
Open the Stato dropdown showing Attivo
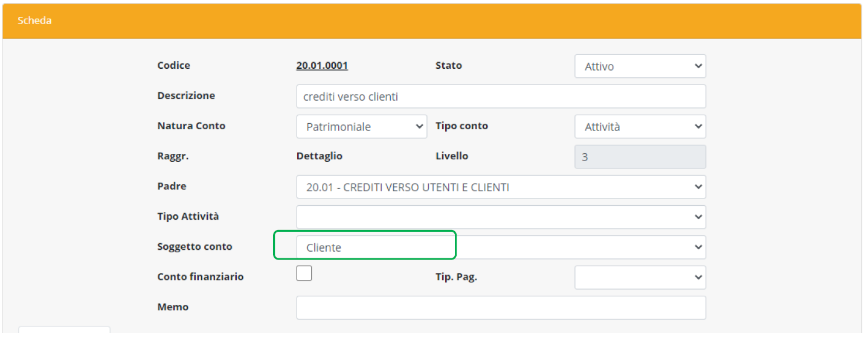(x=640, y=66)
